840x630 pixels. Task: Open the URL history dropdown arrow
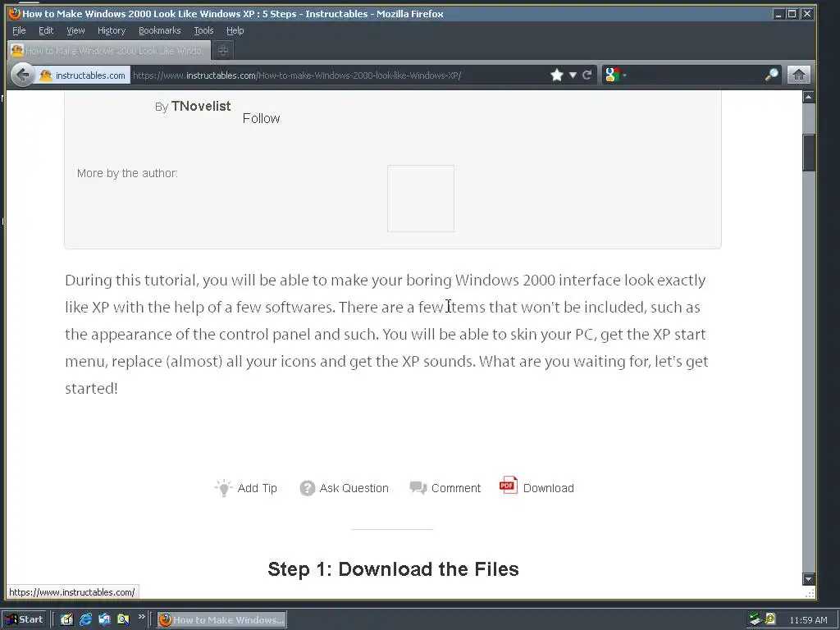(x=573, y=75)
